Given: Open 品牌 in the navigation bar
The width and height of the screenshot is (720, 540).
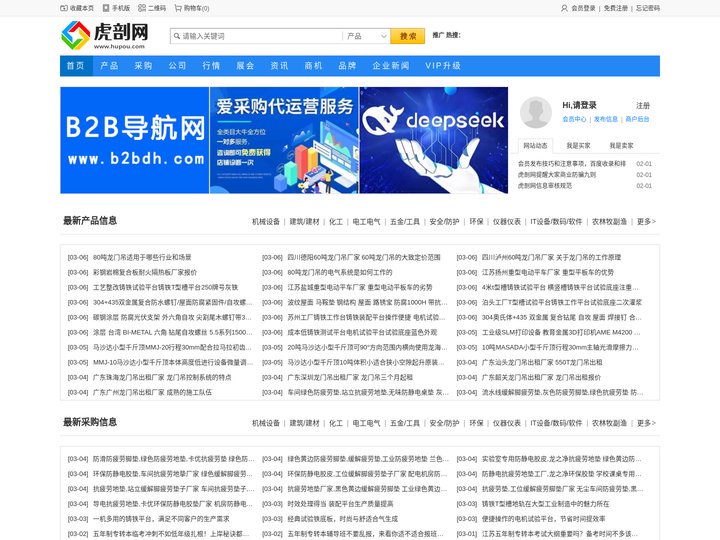Looking at the screenshot, I should tap(347, 66).
